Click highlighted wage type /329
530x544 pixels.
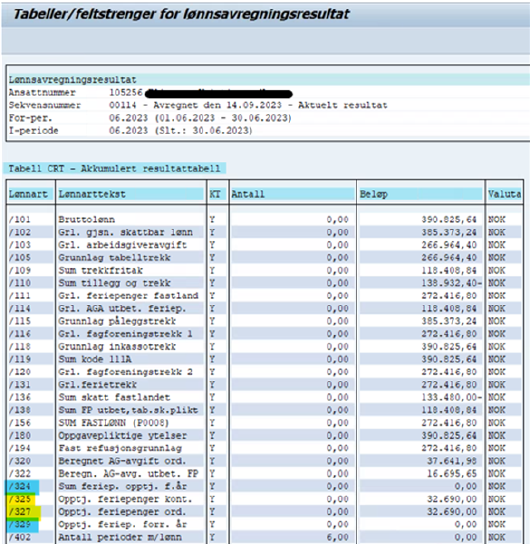(x=20, y=525)
